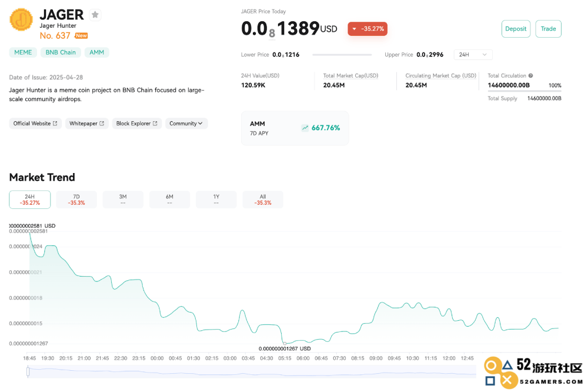Click the lowest price marker on chart

coord(285,344)
